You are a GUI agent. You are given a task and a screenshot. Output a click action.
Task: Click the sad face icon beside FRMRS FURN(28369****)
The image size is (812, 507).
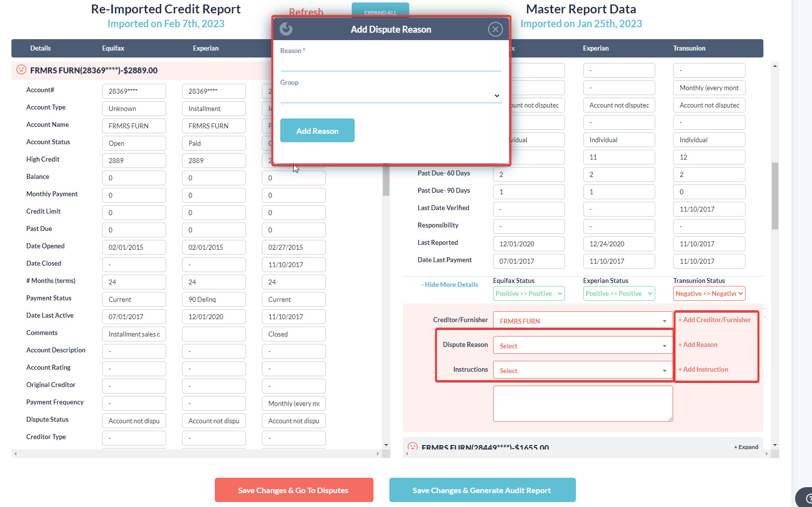click(21, 70)
